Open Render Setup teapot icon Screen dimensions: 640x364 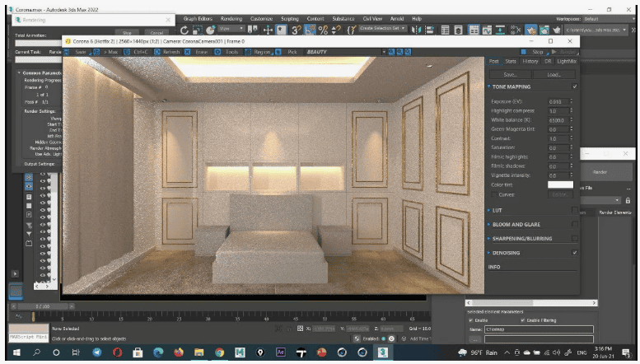pos(530,30)
